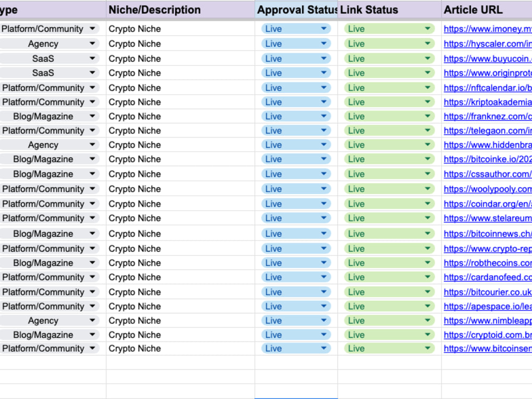The width and height of the screenshot is (532, 399).
Task: Open Approval Status dropdown in cardanofeed row
Action: point(323,277)
